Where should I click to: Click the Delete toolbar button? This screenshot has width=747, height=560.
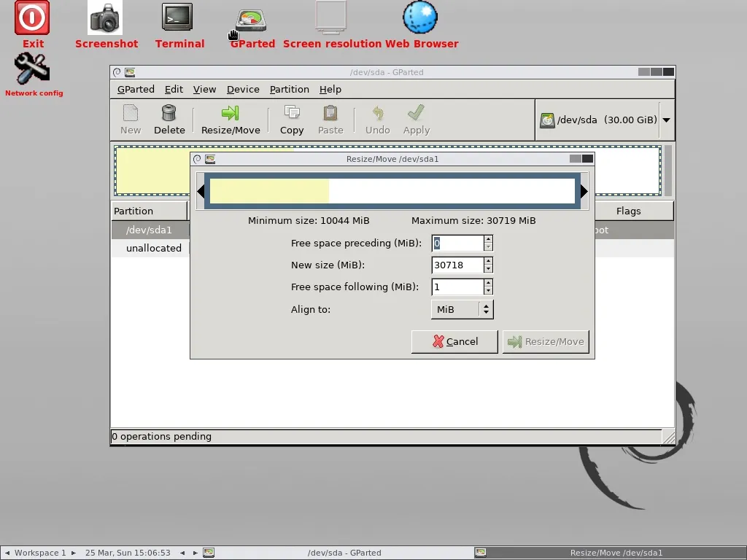[169, 120]
